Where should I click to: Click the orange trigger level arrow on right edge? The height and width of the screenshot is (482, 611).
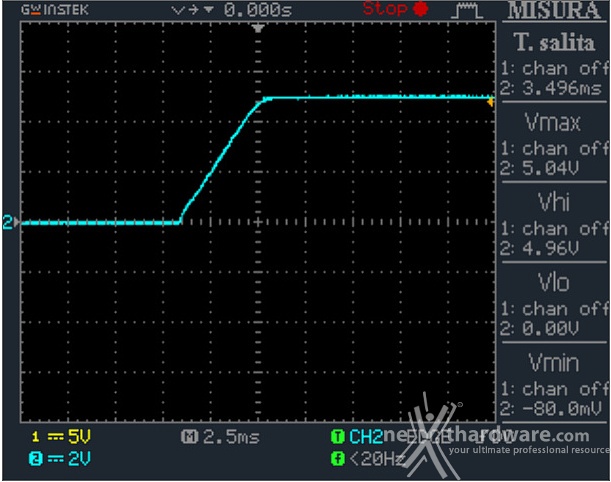(x=491, y=102)
